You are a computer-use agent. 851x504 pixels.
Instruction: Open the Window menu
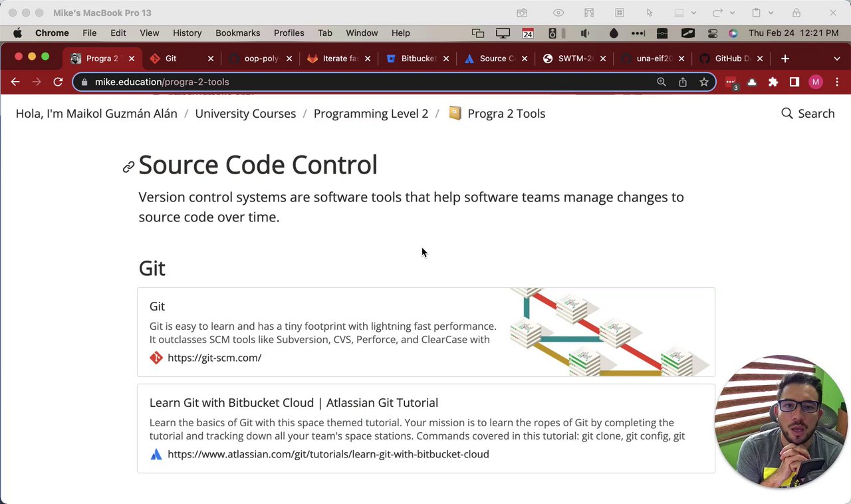tap(362, 33)
